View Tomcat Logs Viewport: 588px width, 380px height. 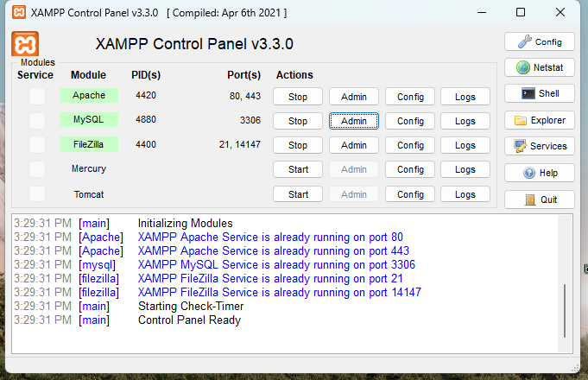point(465,194)
